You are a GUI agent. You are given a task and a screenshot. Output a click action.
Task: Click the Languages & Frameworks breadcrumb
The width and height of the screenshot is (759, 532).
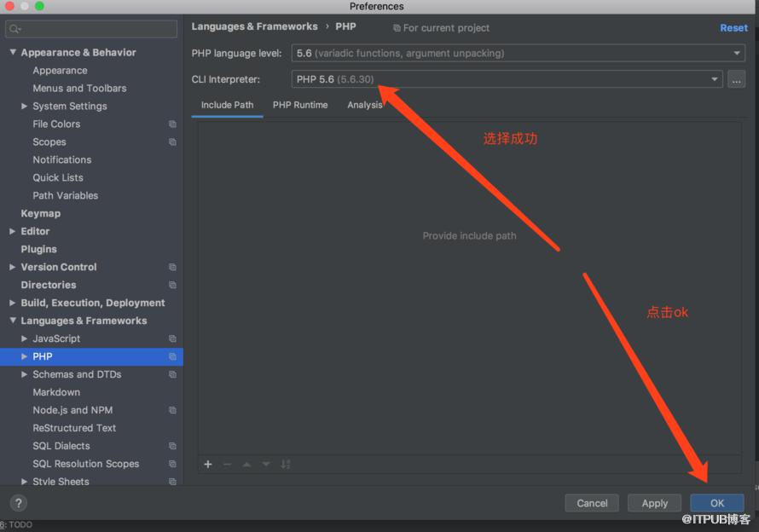click(x=255, y=26)
